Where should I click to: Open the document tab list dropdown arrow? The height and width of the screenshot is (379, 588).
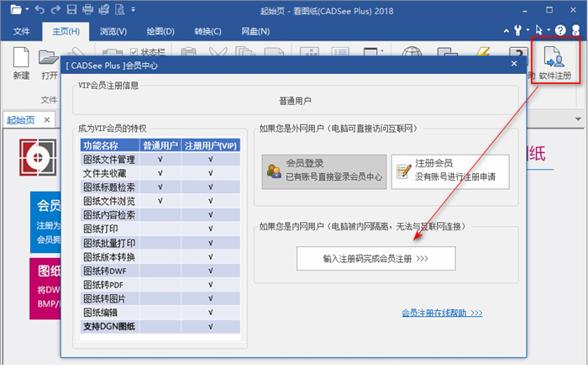click(578, 119)
